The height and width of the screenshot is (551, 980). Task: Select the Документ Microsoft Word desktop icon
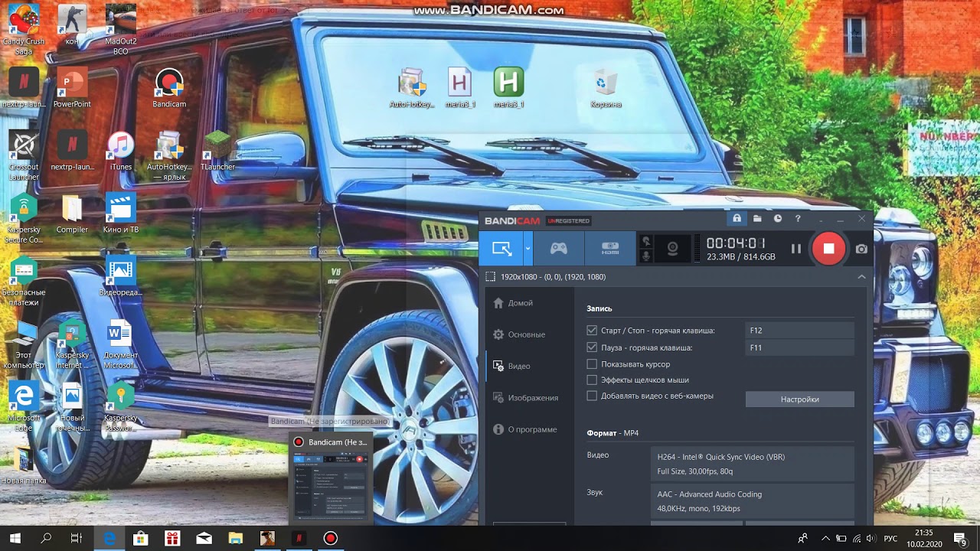(121, 344)
